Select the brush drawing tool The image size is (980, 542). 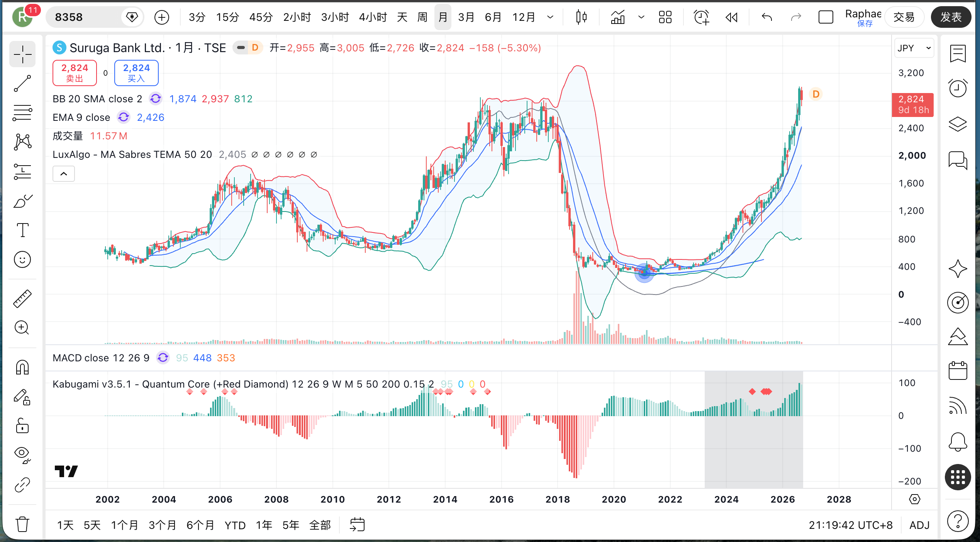[x=22, y=201]
